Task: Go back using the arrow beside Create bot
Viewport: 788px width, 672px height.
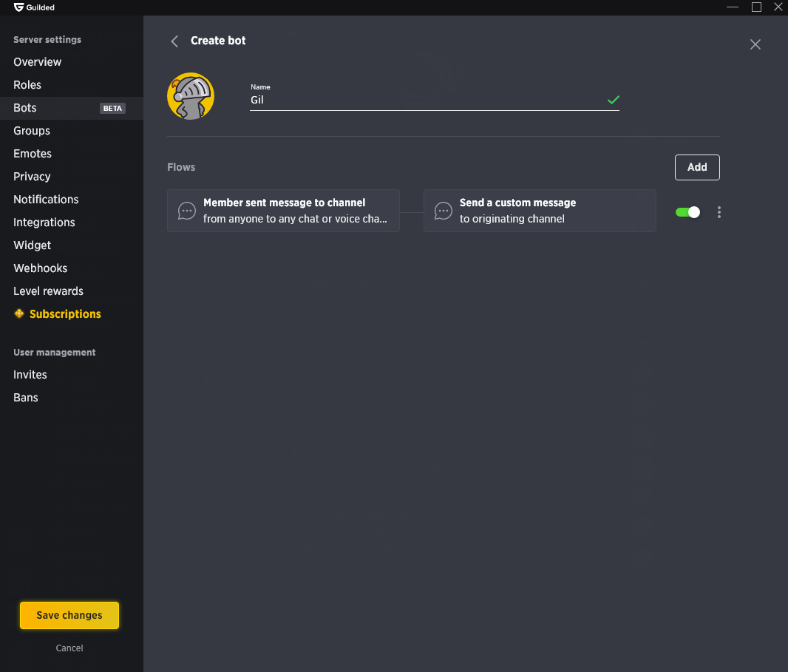Action: click(x=174, y=41)
